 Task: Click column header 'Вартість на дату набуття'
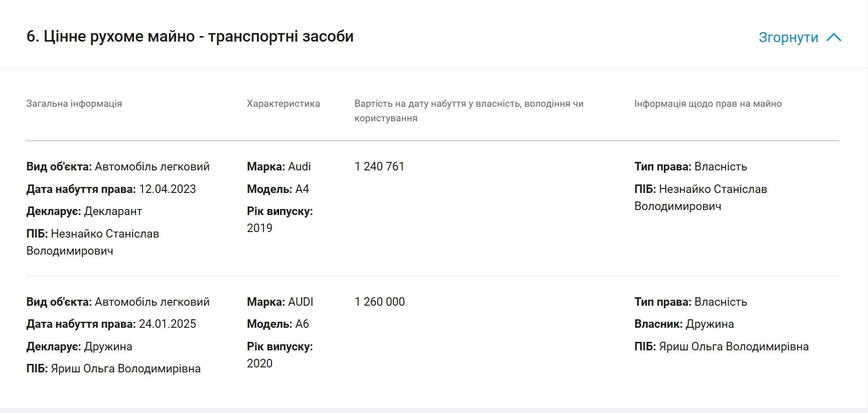tap(469, 111)
